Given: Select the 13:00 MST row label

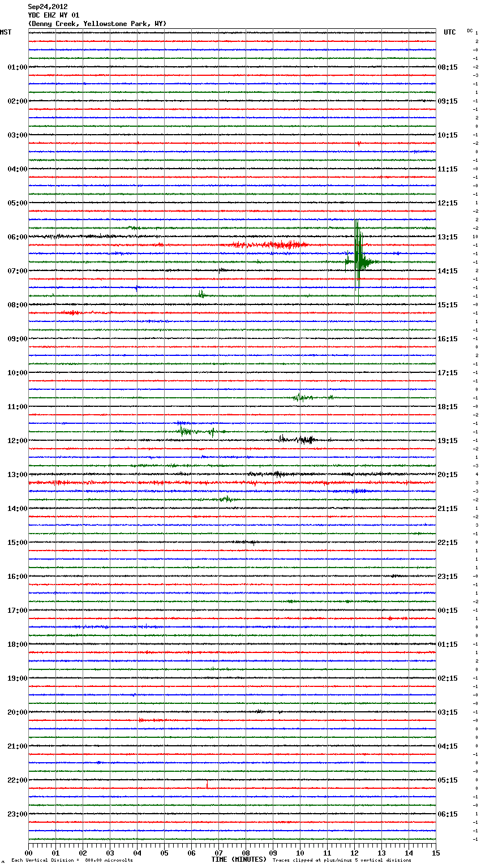Looking at the screenshot, I should pyautogui.click(x=18, y=475).
